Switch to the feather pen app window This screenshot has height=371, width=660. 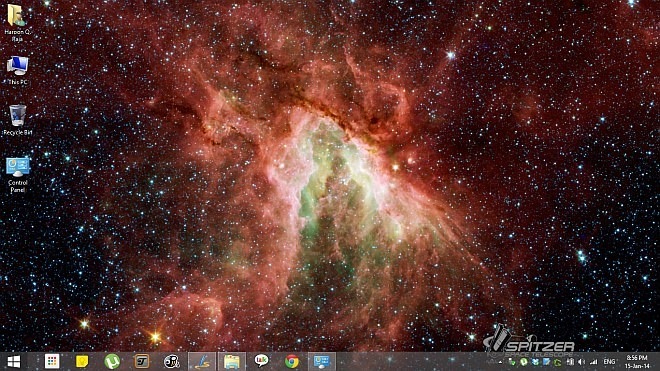point(202,361)
